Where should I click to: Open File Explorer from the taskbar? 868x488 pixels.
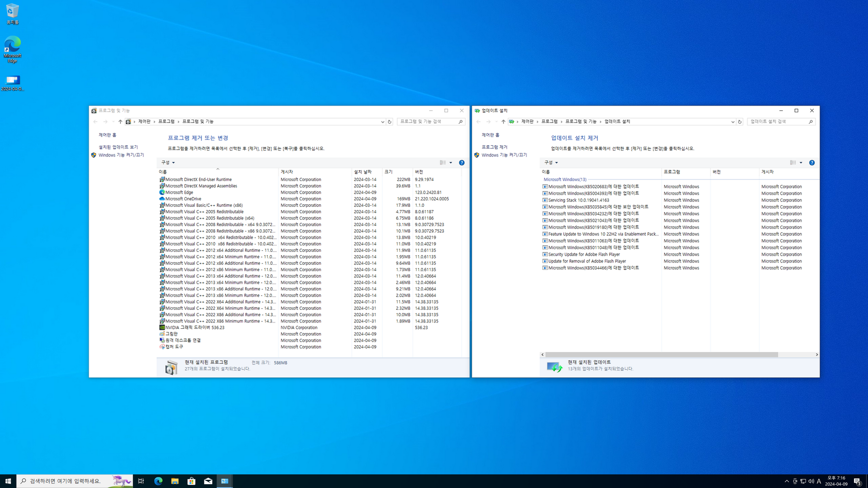click(x=175, y=481)
